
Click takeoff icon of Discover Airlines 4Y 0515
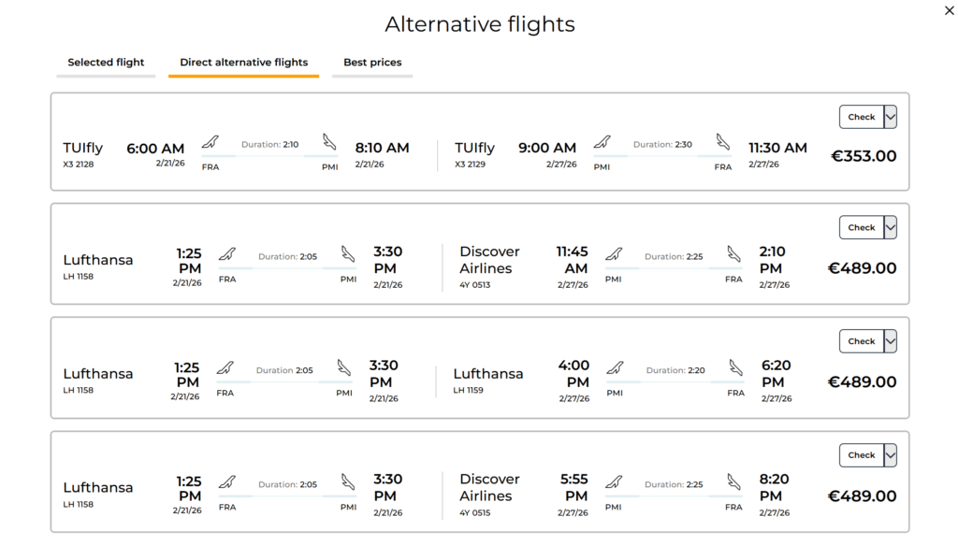[614, 482]
